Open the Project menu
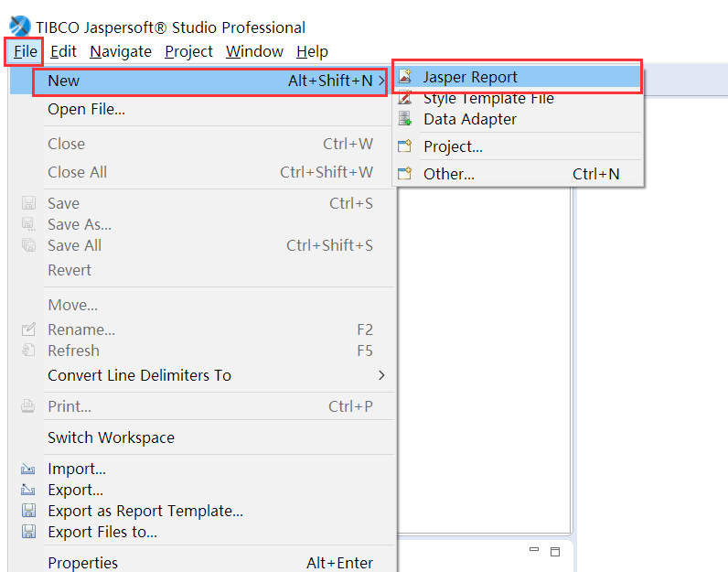The width and height of the screenshot is (728, 572). [x=188, y=51]
